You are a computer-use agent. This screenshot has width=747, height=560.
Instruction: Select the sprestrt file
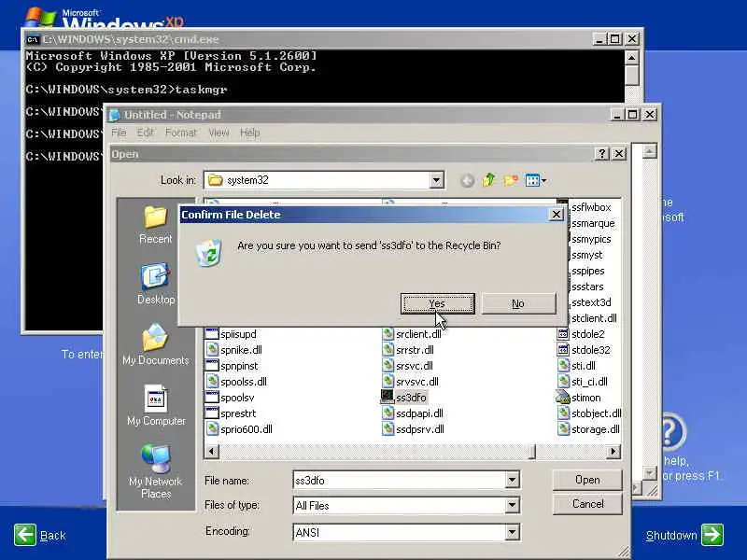(231, 413)
